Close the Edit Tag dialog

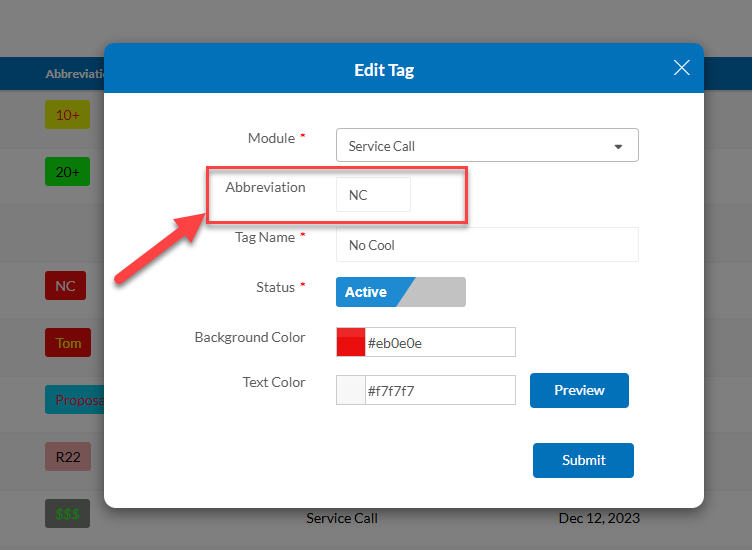click(682, 68)
